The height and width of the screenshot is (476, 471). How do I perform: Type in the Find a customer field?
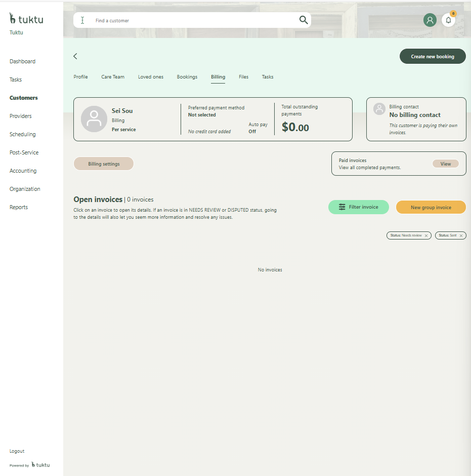(x=192, y=21)
